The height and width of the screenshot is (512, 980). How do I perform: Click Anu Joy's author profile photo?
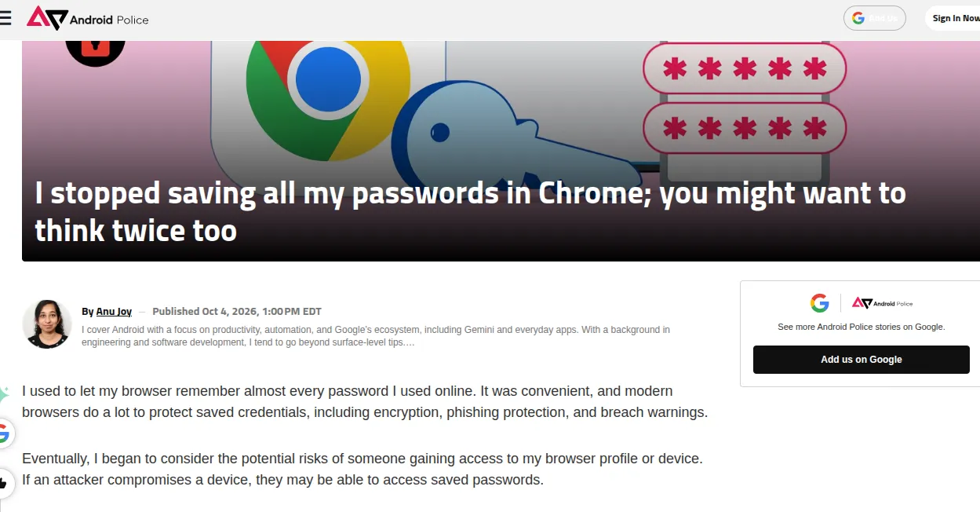47,324
